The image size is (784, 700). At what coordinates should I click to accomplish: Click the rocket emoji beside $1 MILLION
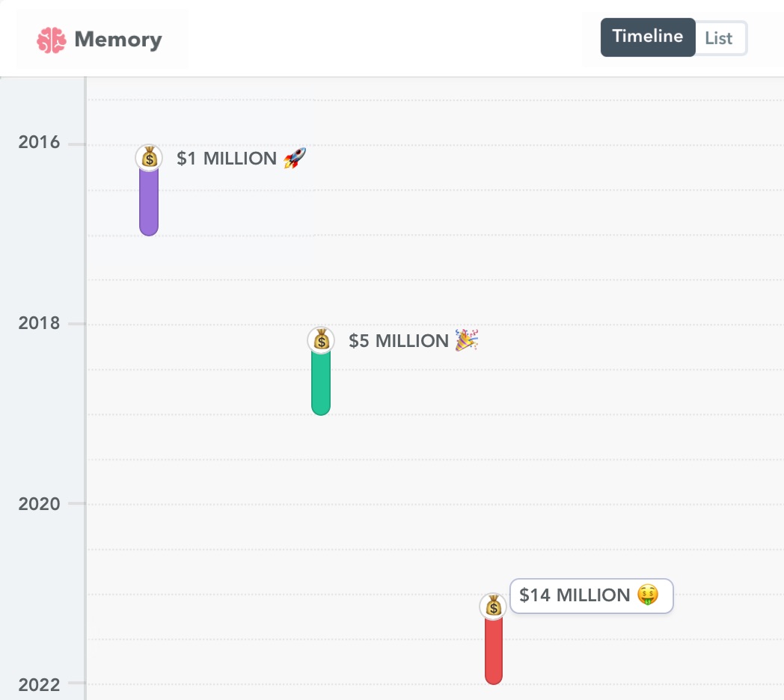(295, 158)
